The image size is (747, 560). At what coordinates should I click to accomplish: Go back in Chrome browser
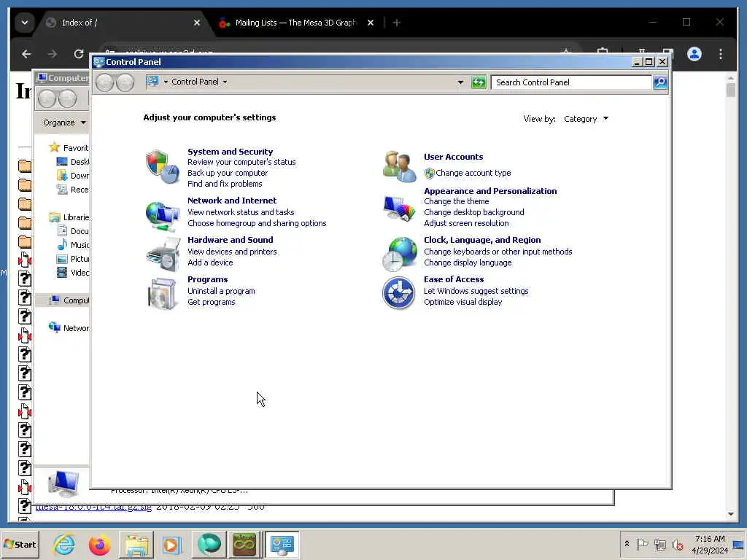click(x=26, y=54)
